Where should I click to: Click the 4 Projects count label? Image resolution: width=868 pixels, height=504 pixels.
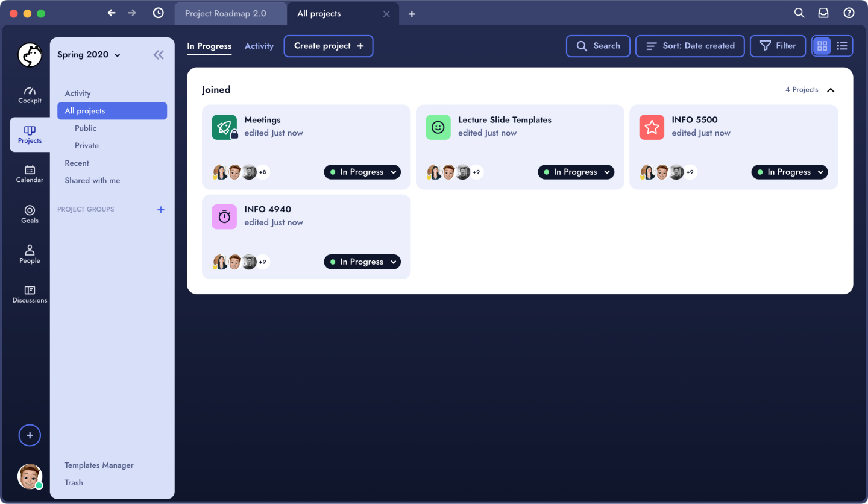tap(802, 90)
